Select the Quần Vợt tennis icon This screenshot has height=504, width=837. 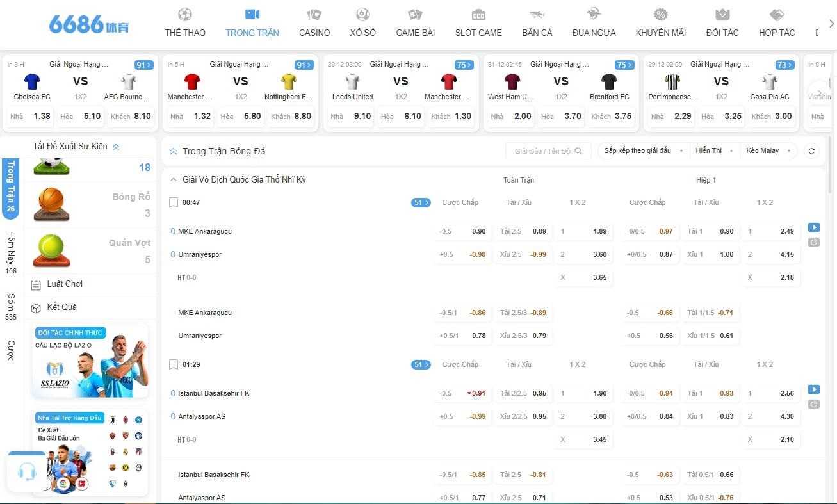52,250
